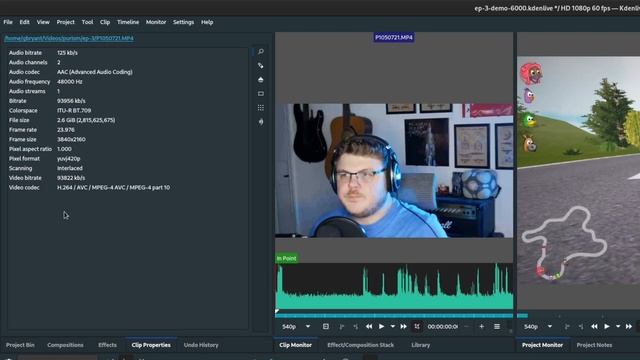Open the Clip Monitor hamburger options menu
The width and height of the screenshot is (640, 360).
pos(497,327)
